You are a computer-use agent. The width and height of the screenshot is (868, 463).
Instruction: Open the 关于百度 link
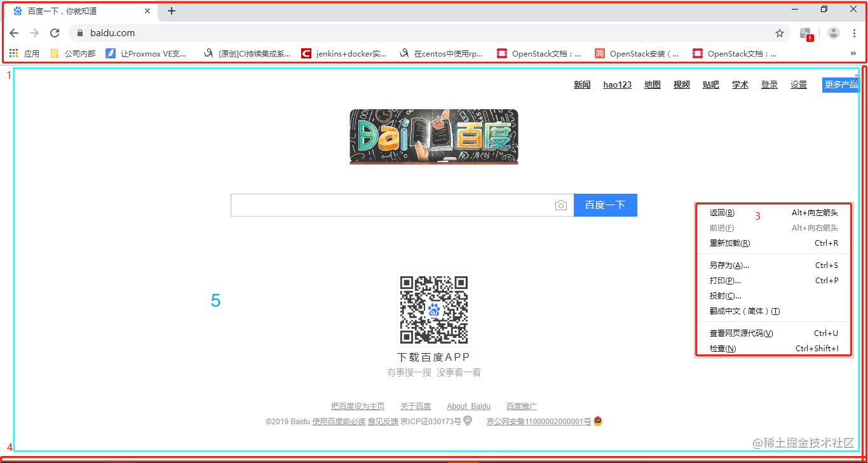point(416,406)
